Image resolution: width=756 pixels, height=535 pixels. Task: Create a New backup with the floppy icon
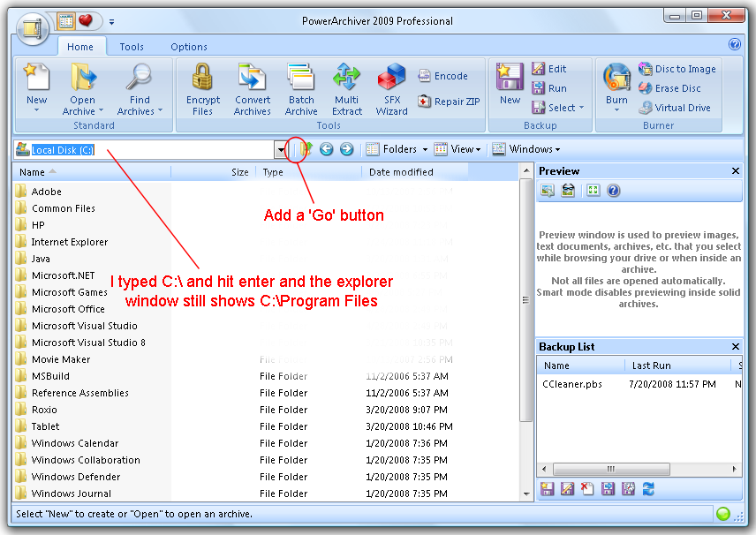(x=510, y=77)
